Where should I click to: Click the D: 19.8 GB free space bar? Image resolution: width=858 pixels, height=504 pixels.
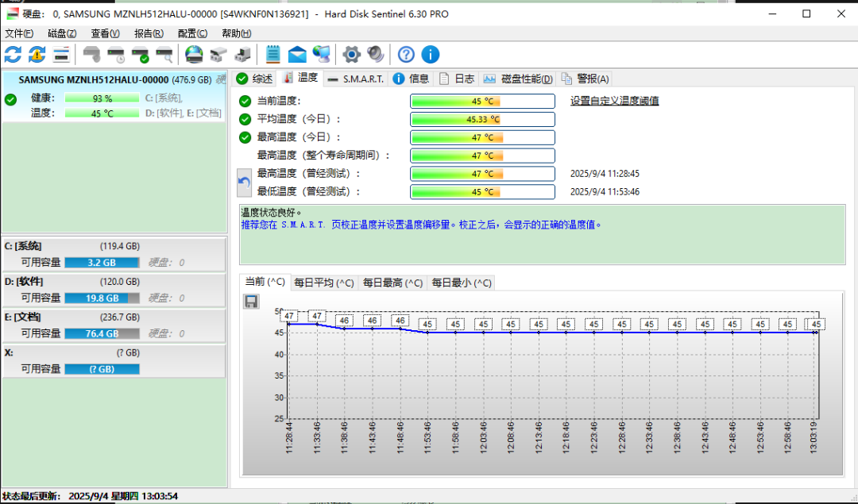[102, 298]
